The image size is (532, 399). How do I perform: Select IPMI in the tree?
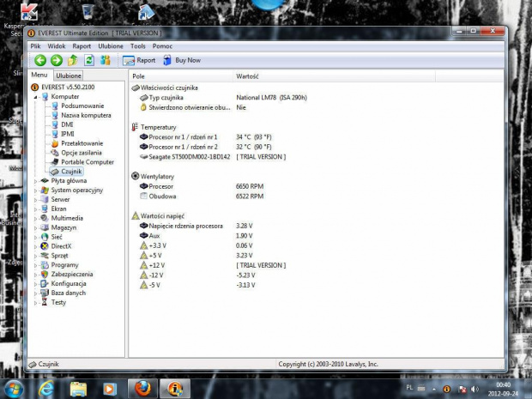68,134
